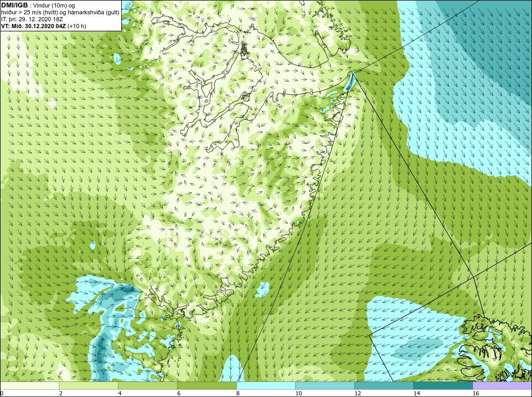Click the 2–4 m/s light green legend segment
532x397 pixels.
coord(89,385)
